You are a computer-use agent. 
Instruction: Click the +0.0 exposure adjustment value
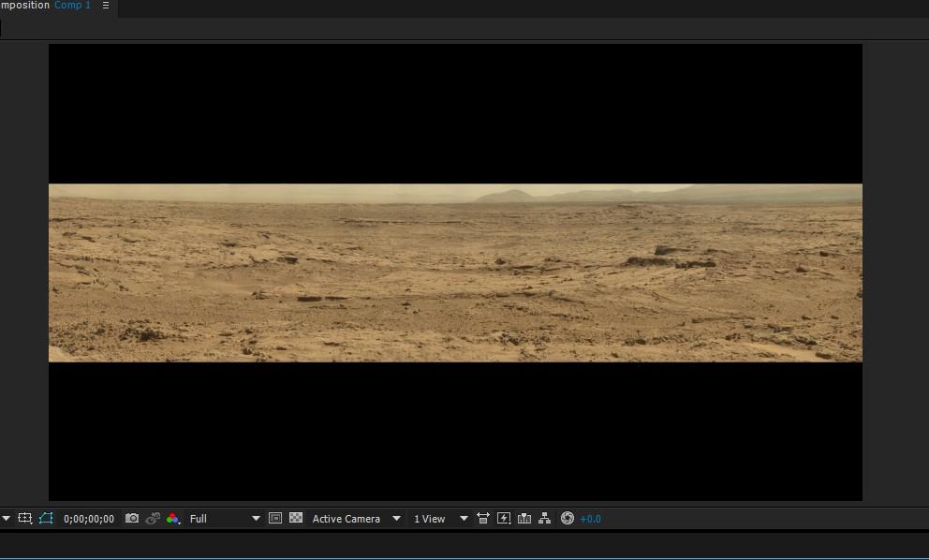(x=591, y=519)
